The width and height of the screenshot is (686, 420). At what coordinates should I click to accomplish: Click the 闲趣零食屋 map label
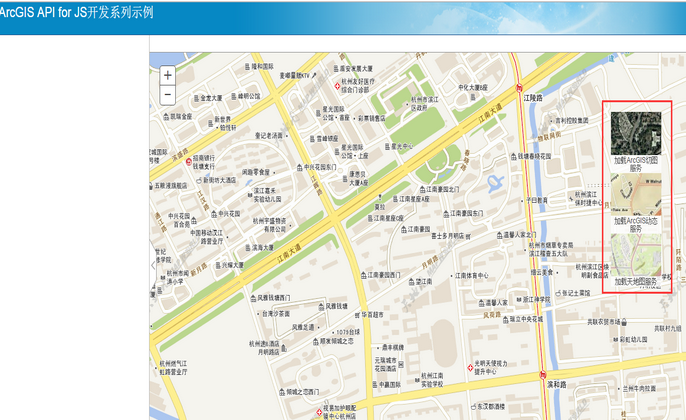point(256,172)
